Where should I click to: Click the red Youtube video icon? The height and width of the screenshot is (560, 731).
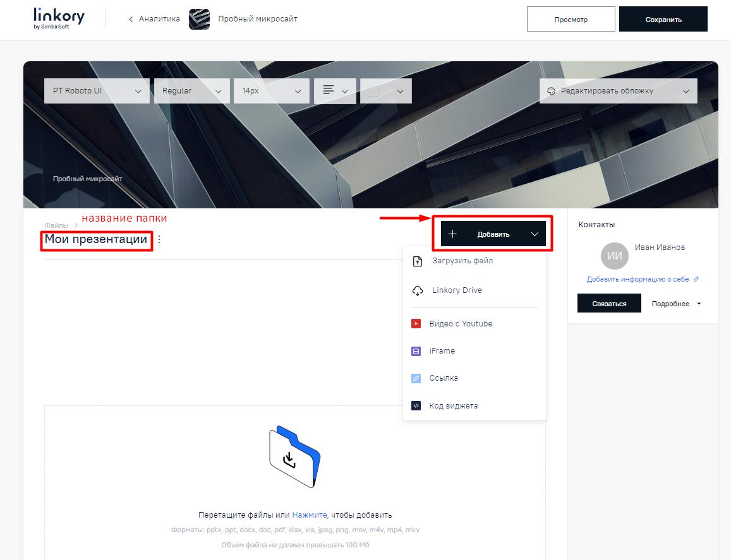416,324
